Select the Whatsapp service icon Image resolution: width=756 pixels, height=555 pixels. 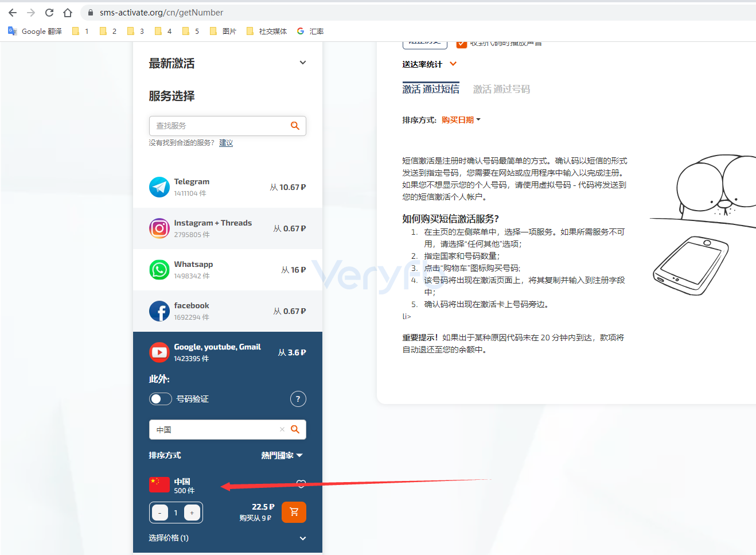(159, 270)
